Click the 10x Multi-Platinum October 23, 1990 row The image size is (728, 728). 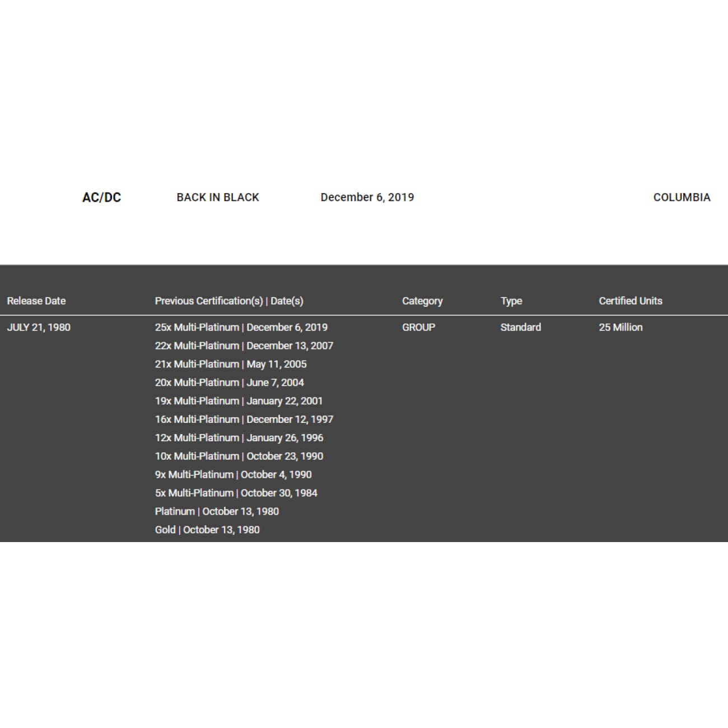pyautogui.click(x=239, y=456)
